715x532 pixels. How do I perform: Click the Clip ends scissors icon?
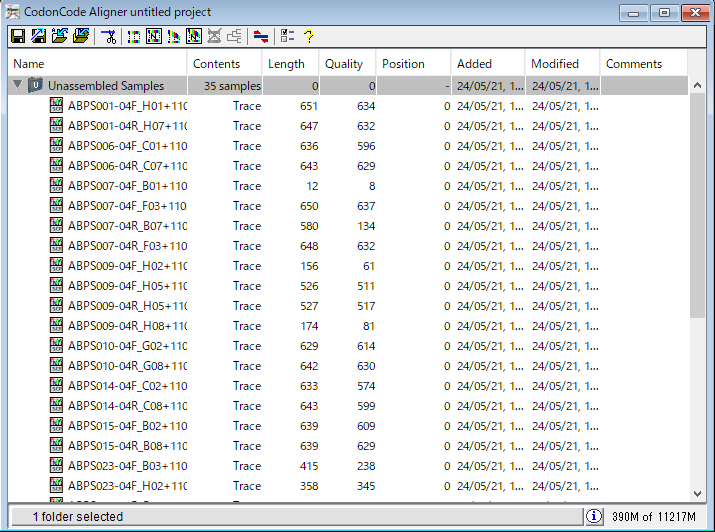pos(109,37)
